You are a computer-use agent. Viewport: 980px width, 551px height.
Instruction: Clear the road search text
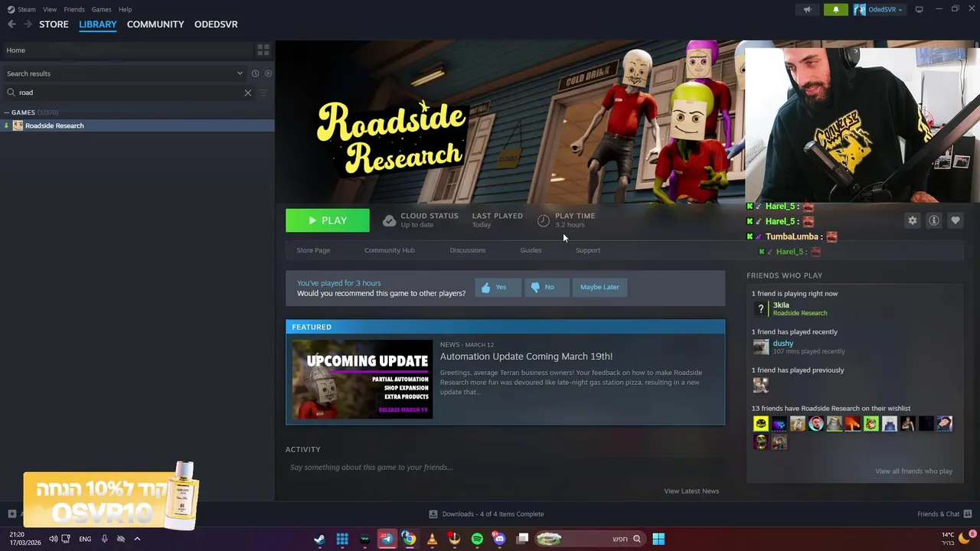pos(247,93)
